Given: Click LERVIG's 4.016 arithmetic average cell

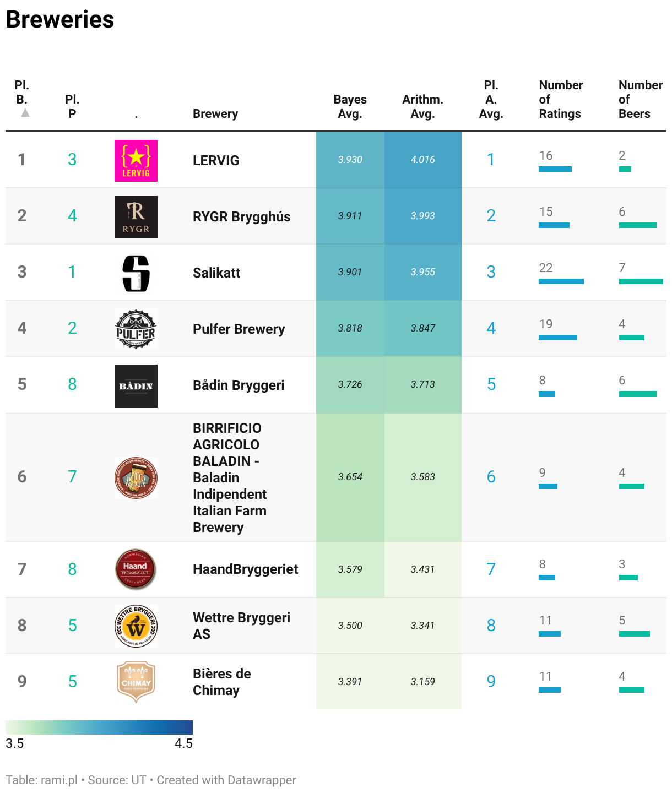Looking at the screenshot, I should point(423,160).
